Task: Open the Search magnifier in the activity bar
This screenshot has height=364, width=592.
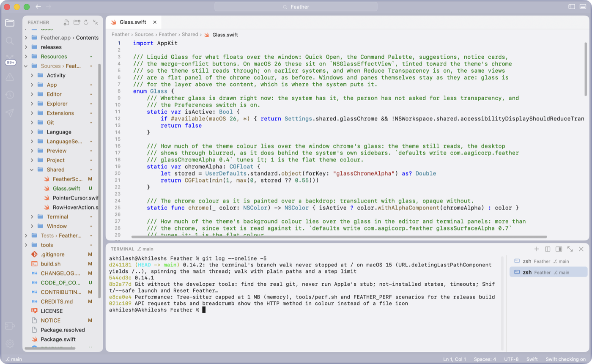Action: point(9,41)
